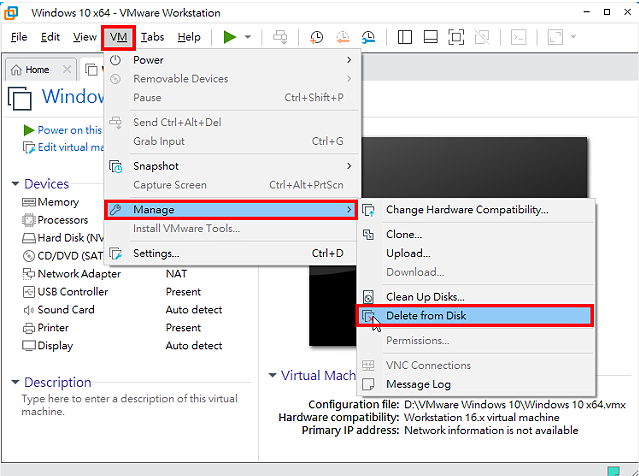Expand the Power submenu
Viewport: 639px width, 476px height.
point(232,60)
